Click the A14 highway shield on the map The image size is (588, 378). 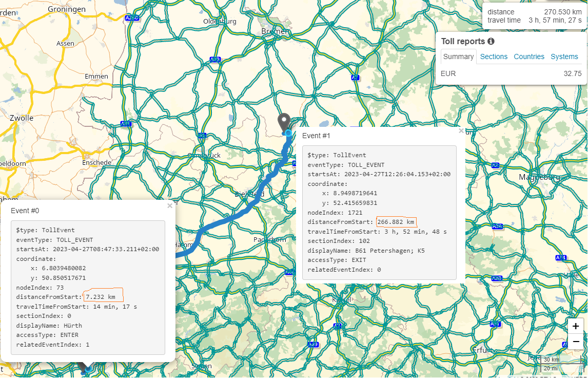(561, 257)
